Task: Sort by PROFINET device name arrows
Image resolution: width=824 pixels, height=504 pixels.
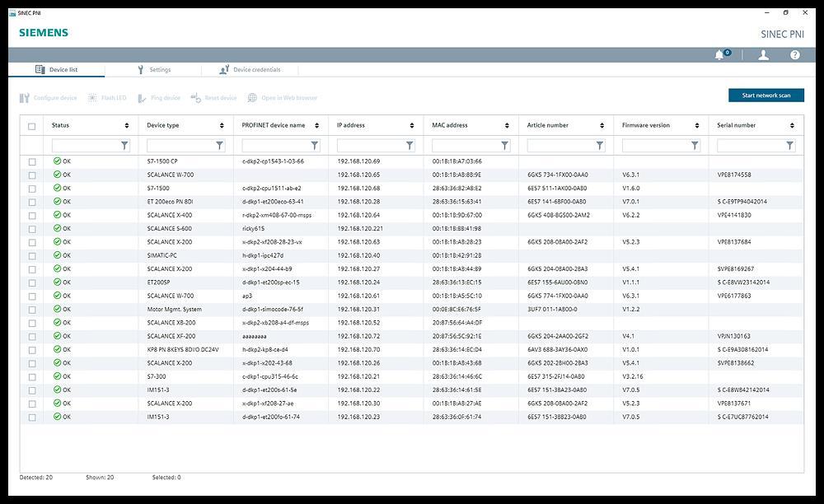Action: 317,125
